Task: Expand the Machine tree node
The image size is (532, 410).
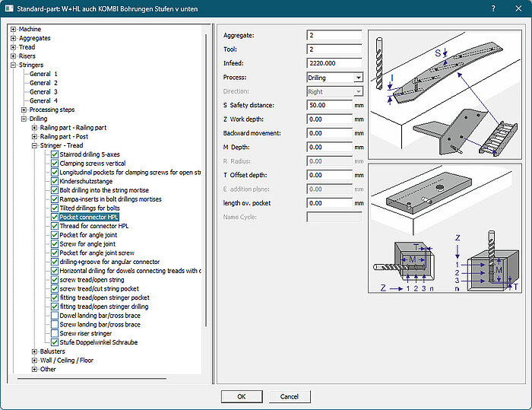Action: click(14, 29)
